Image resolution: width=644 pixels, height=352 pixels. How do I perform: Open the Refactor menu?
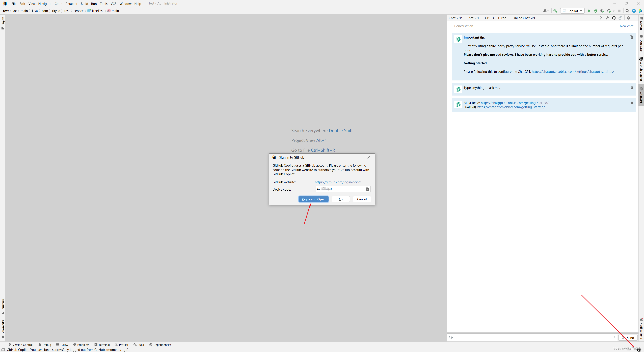click(x=71, y=4)
